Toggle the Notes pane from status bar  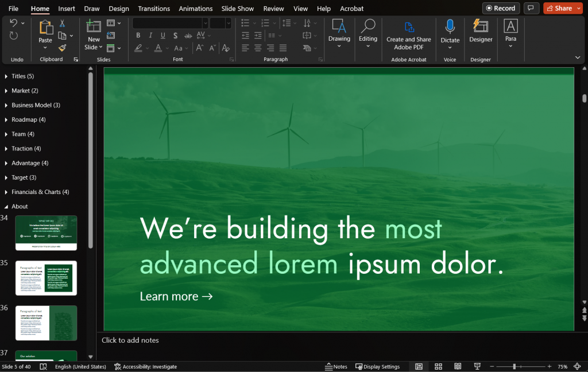(336, 366)
